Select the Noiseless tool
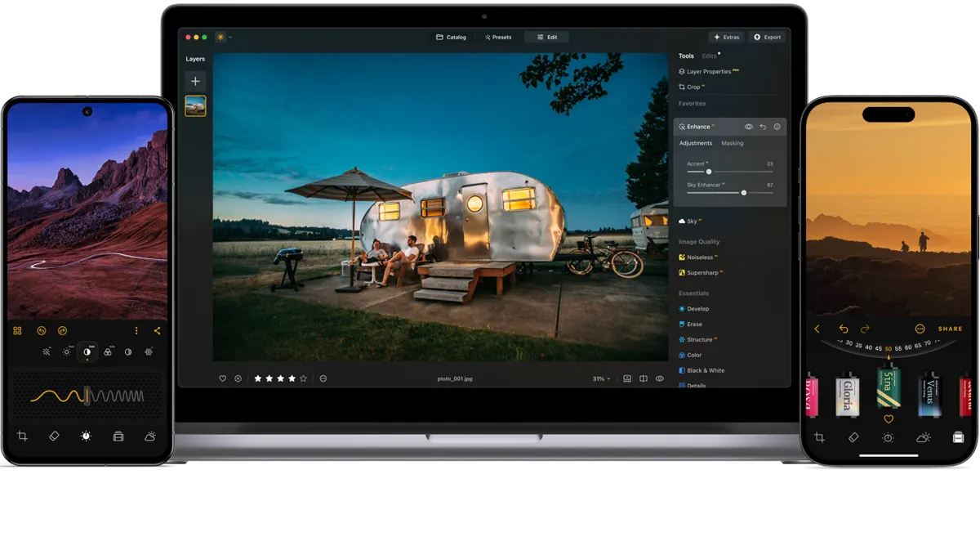Screen dimensions: 980x546 coord(700,257)
